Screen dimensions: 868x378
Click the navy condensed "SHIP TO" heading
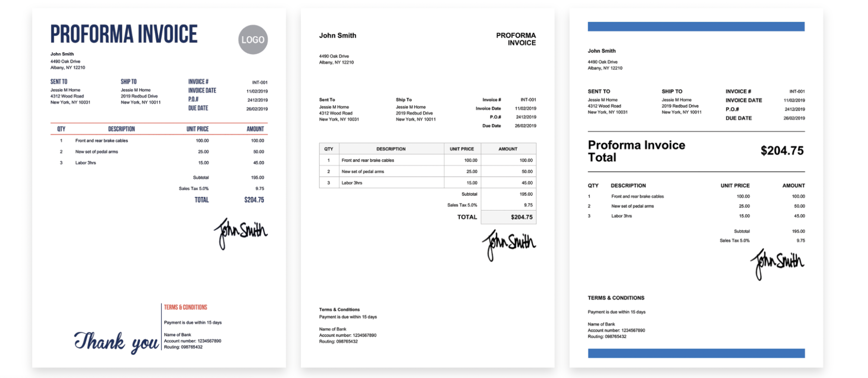tap(129, 82)
